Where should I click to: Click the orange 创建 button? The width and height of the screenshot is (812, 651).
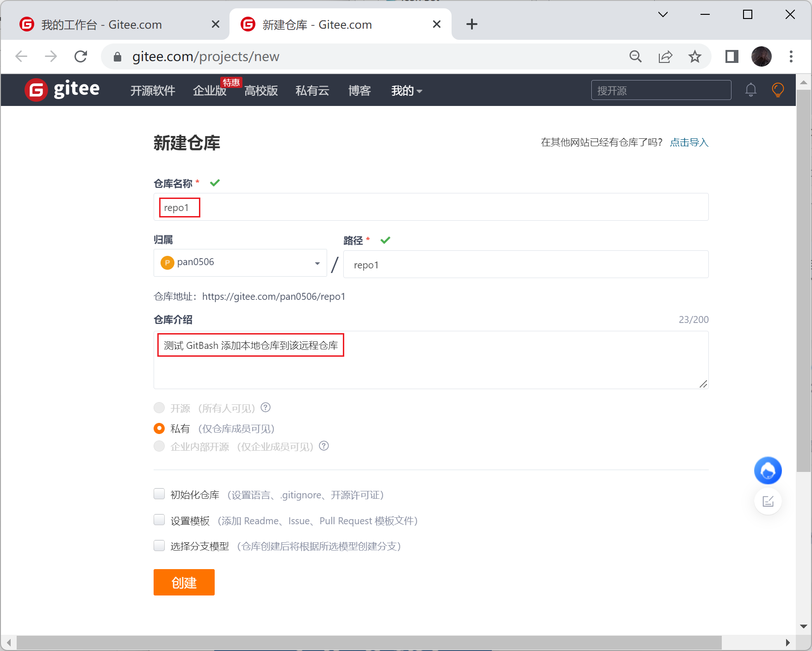coord(184,583)
